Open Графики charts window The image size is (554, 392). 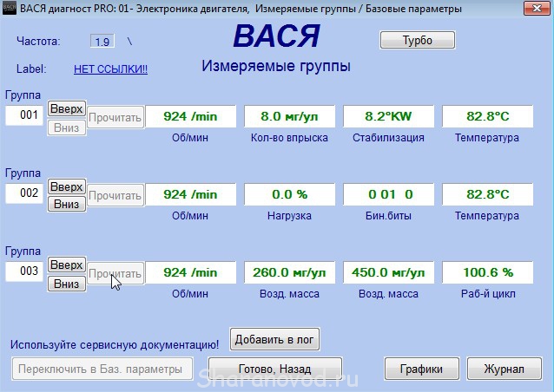(422, 369)
